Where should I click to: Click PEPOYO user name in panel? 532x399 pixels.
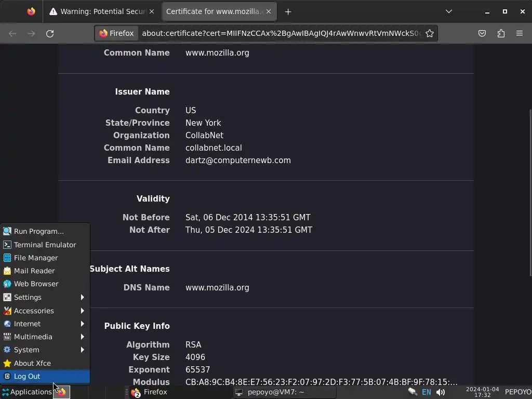[x=518, y=392]
